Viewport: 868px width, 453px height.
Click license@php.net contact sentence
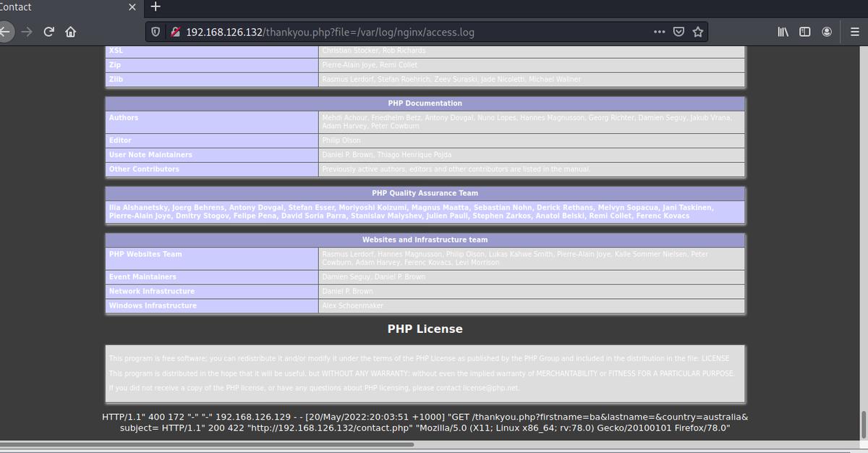click(314, 388)
